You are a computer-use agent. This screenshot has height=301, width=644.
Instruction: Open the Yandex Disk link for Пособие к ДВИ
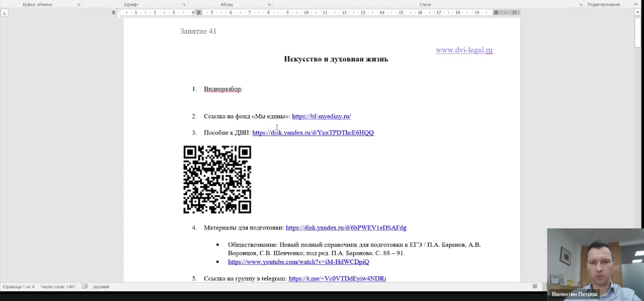click(x=313, y=133)
